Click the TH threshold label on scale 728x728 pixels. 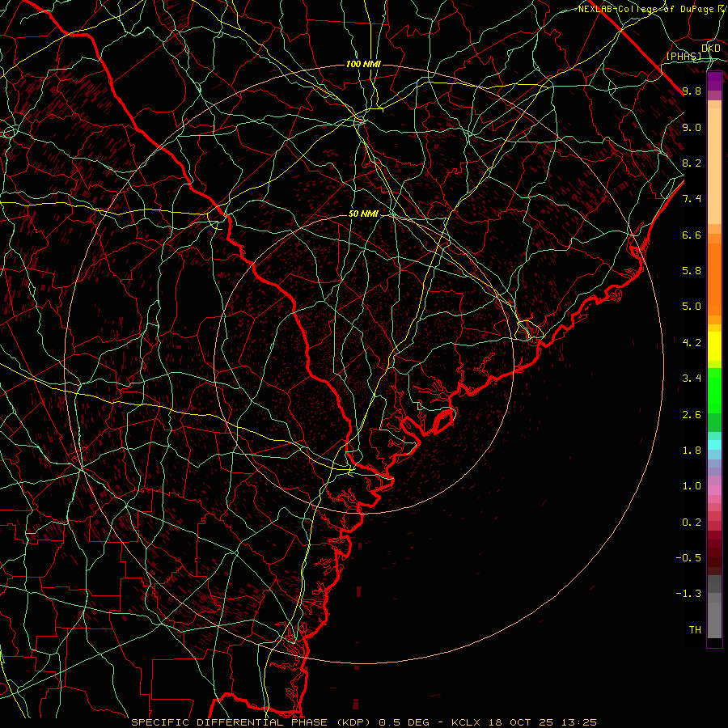[x=695, y=630]
